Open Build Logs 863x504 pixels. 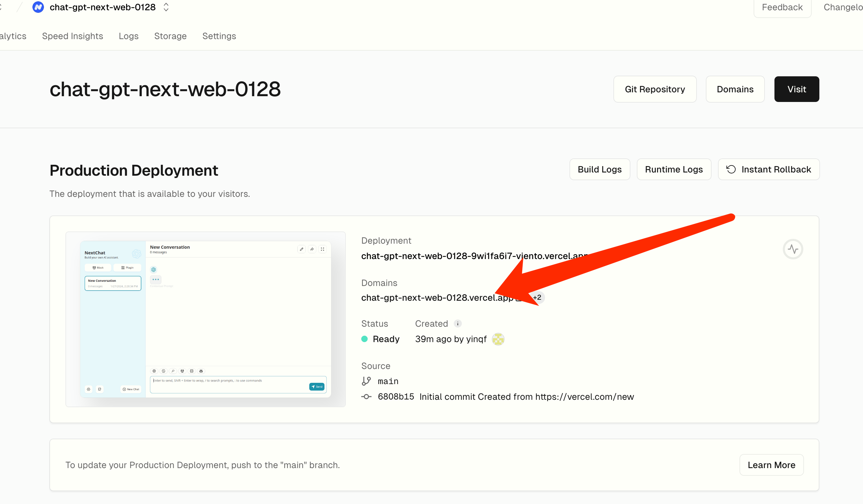click(599, 169)
